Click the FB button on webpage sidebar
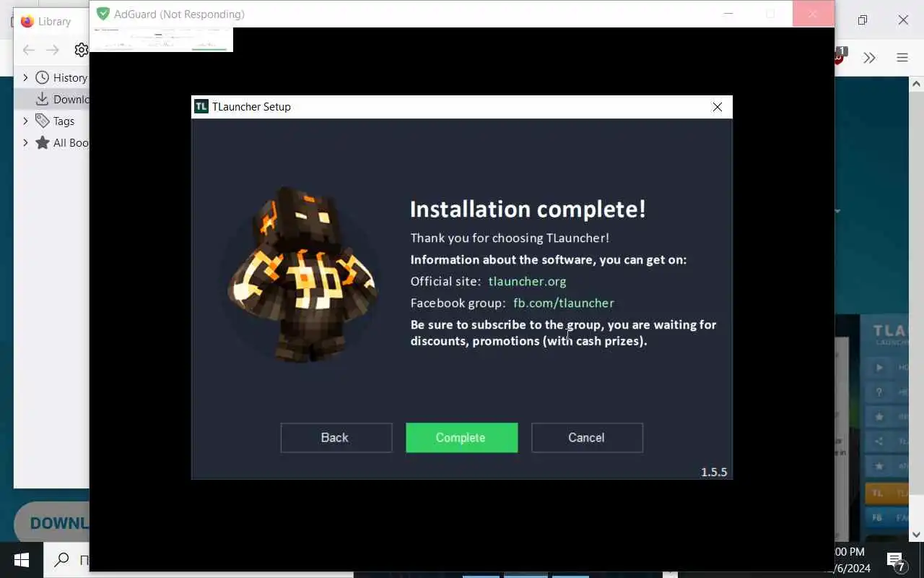This screenshot has width=924, height=578. [886, 518]
